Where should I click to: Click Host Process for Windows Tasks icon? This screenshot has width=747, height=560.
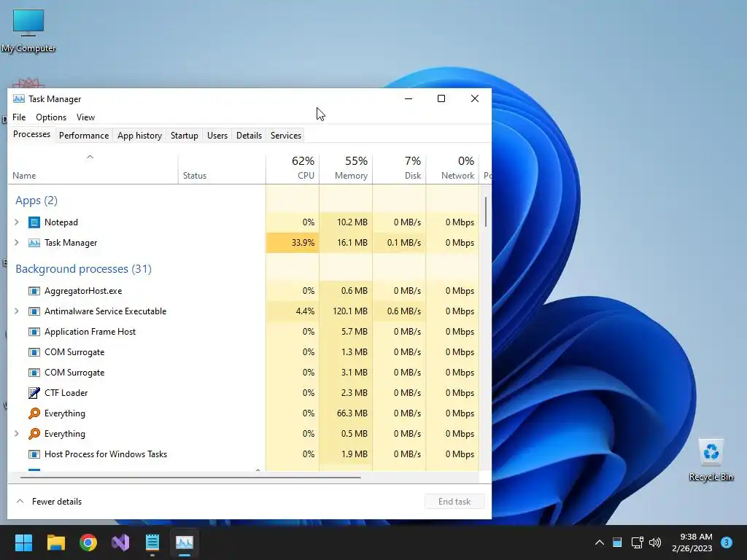pyautogui.click(x=34, y=454)
